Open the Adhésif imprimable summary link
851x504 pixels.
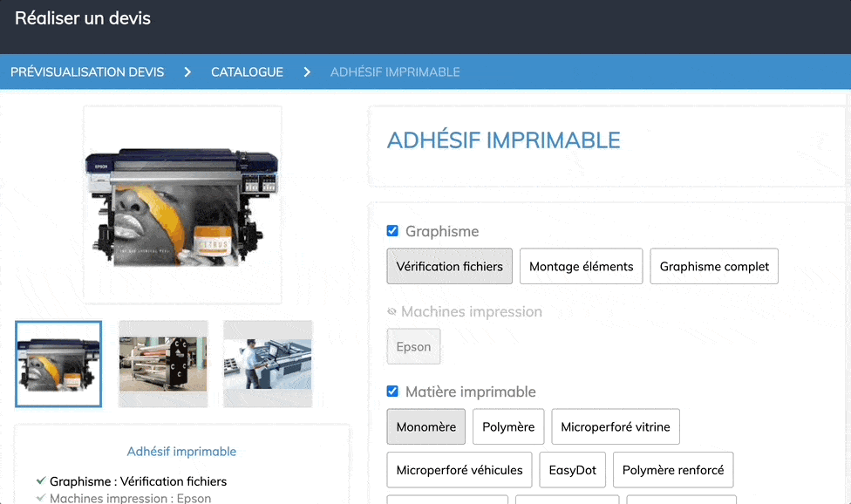[181, 452]
